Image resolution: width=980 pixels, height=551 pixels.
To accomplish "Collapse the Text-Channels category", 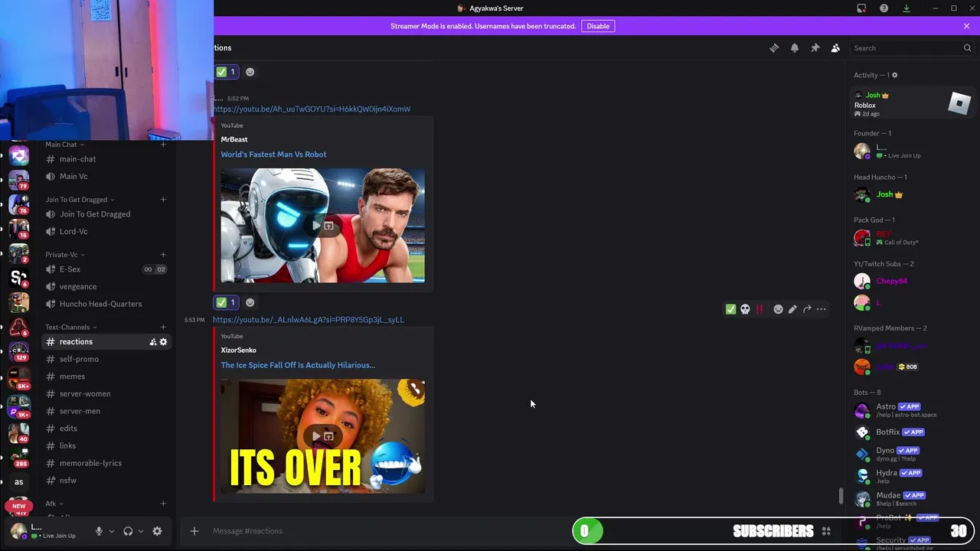I will [x=70, y=328].
